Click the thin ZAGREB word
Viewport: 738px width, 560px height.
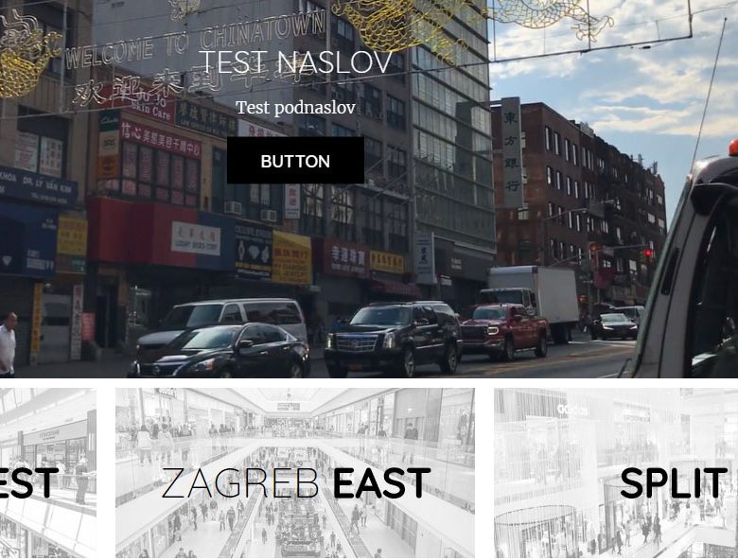(x=240, y=482)
